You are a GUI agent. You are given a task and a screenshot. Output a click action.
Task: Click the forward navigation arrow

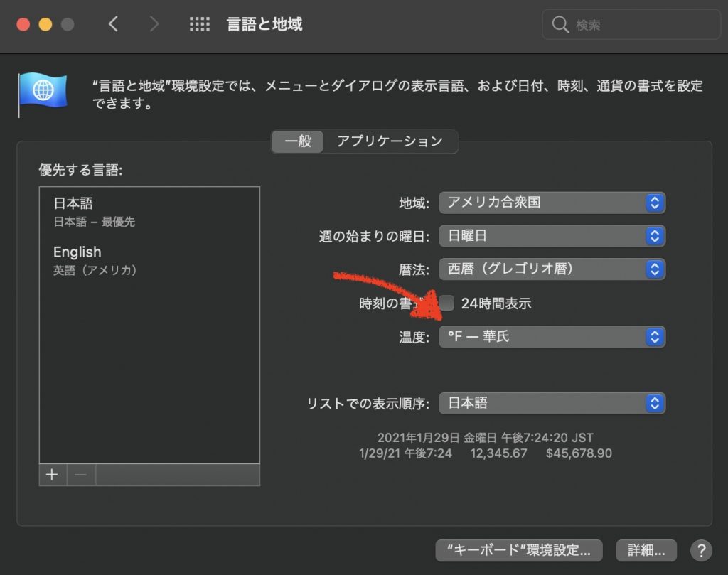pyautogui.click(x=154, y=24)
